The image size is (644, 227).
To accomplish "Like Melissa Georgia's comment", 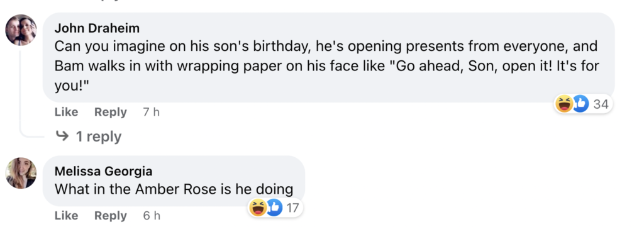I will click(66, 216).
